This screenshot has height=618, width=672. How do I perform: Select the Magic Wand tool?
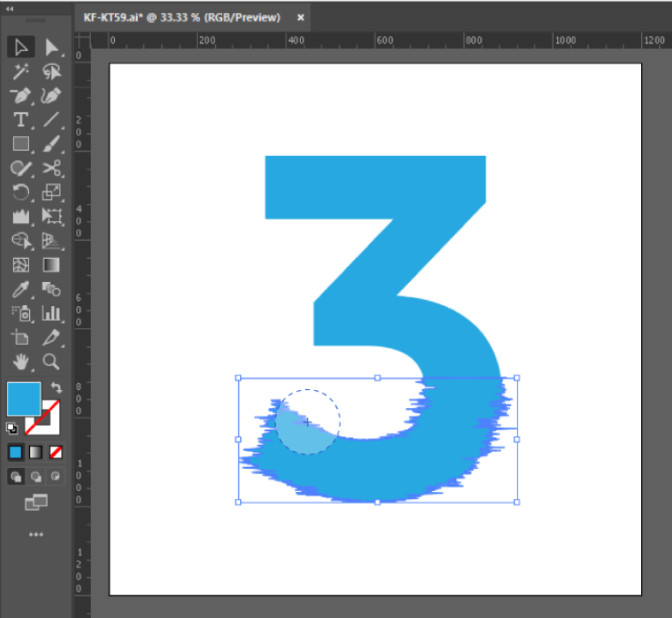click(x=21, y=72)
